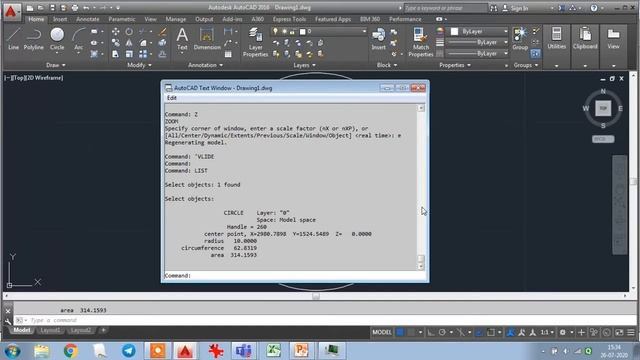Open the ByLayer color dropdown
Viewport: 640px width, 360px height.
pos(479,31)
